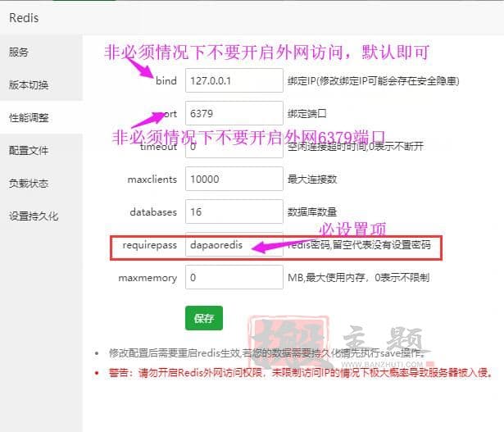
Task: Click the bind label
Action: (x=166, y=80)
